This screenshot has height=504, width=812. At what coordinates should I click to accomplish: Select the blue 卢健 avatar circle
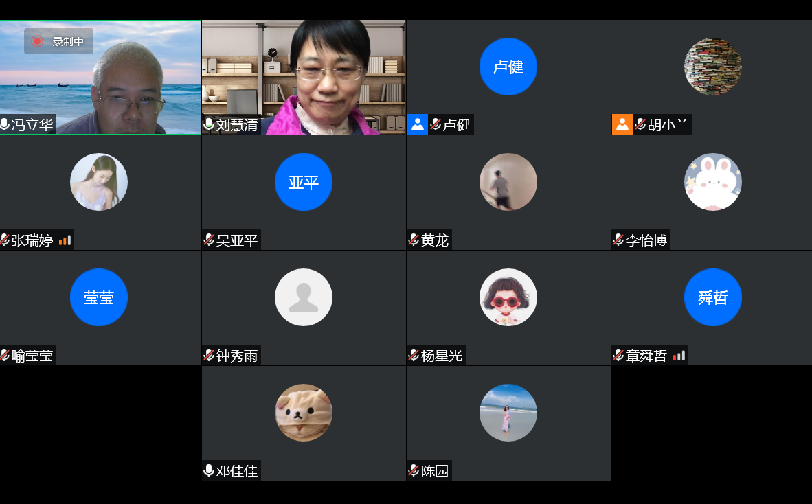508,67
